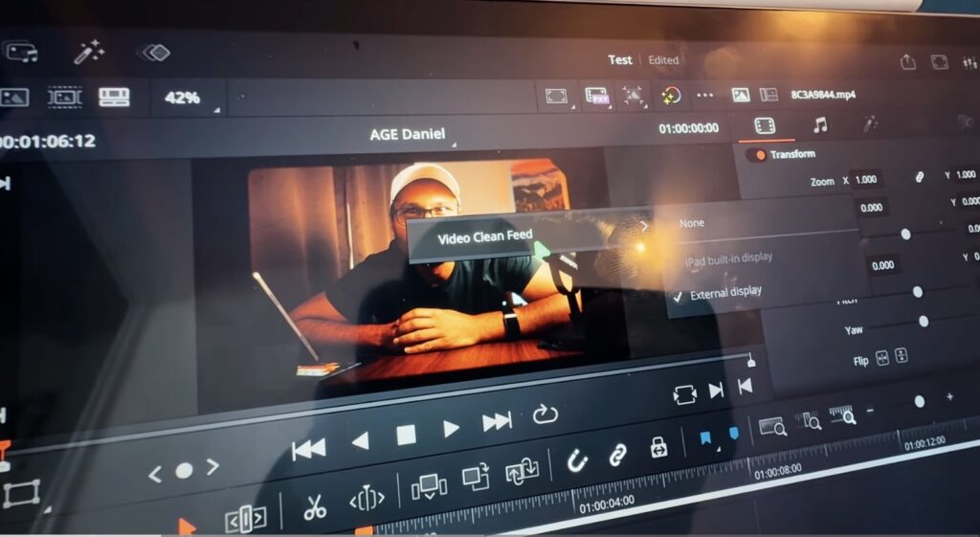Viewport: 980px width, 537px height.
Task: Click the overwrite clip icon
Action: (x=476, y=477)
